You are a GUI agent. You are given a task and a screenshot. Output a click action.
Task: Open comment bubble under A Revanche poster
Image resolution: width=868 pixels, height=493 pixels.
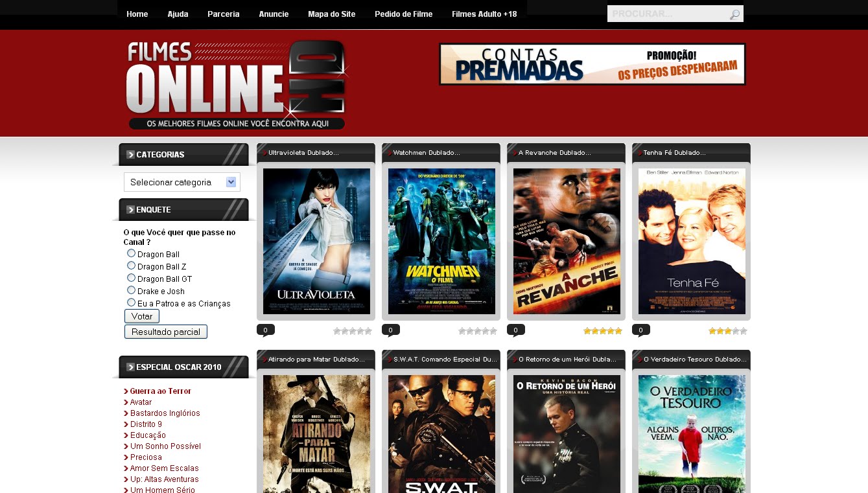point(516,330)
